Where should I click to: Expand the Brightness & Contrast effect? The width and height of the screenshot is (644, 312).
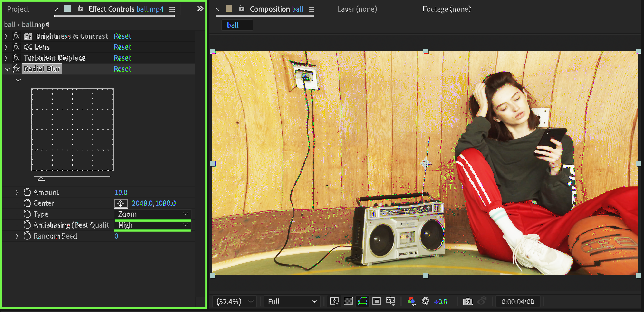[6, 36]
